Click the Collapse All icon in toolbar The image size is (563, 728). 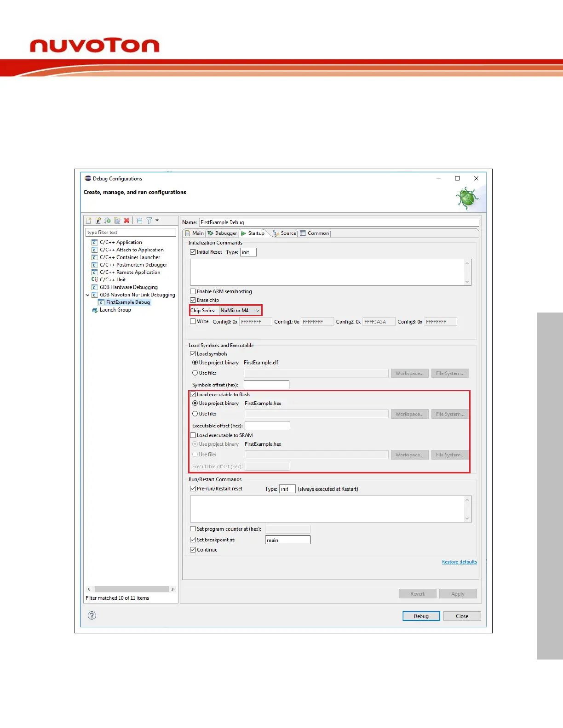click(x=139, y=221)
